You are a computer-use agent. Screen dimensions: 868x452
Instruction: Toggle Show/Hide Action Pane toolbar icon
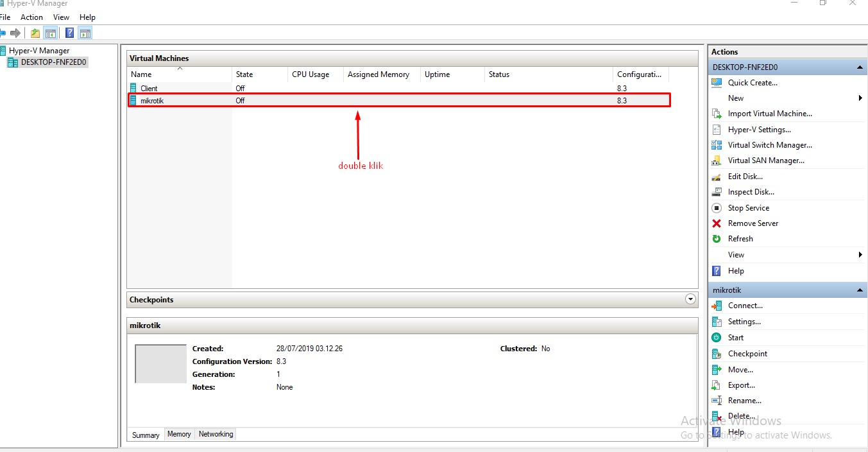tap(85, 33)
